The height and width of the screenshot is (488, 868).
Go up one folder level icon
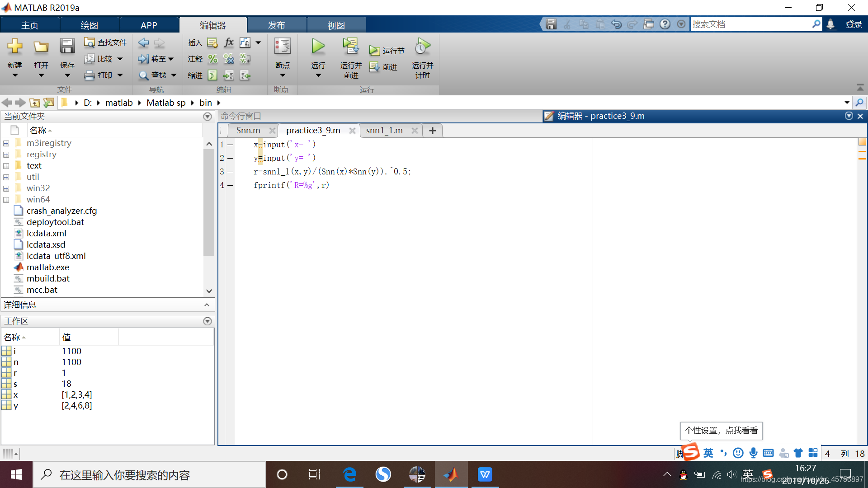(x=35, y=103)
